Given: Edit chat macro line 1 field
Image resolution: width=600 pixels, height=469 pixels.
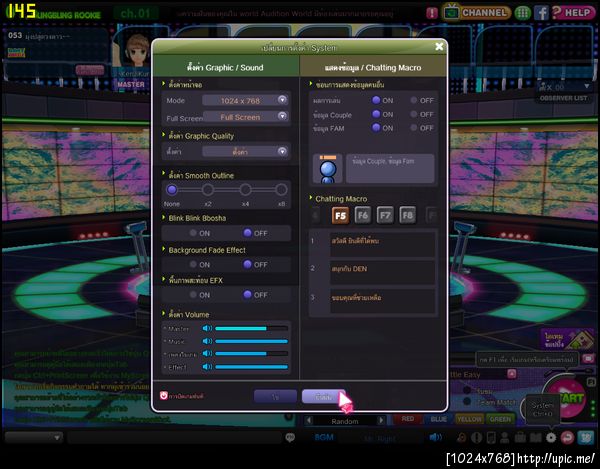Looking at the screenshot, I should pos(382,244).
